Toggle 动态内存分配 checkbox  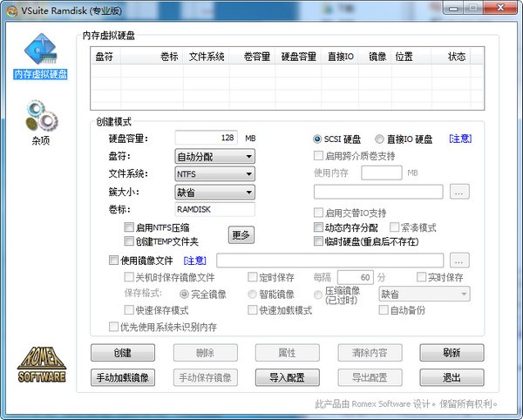click(x=318, y=227)
